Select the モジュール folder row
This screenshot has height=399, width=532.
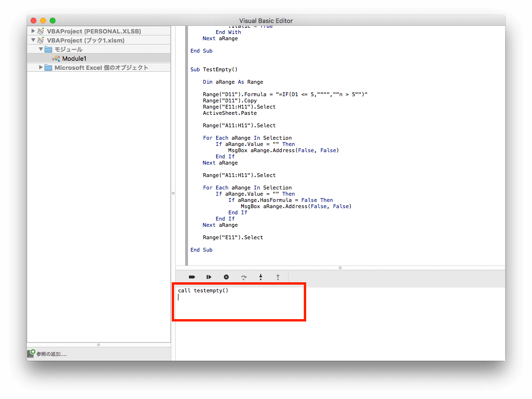coord(99,49)
